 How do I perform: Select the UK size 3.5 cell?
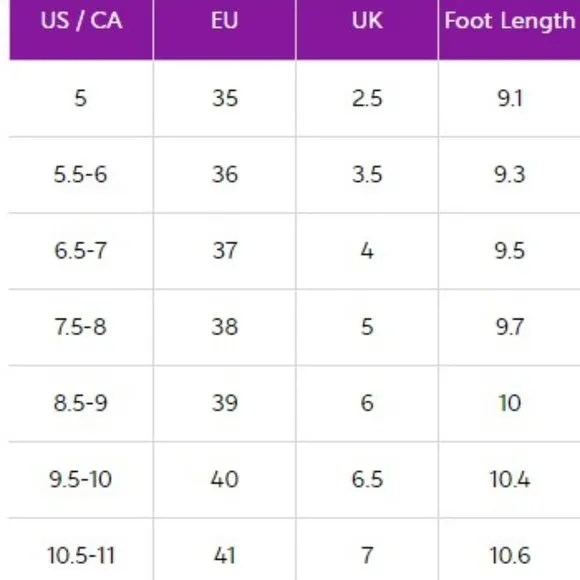coord(367,175)
